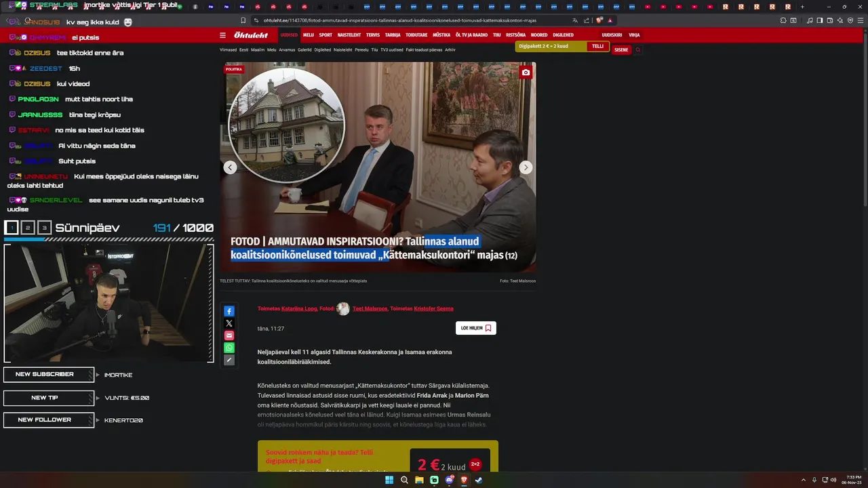Open Brave browser taskbar icon

coord(464,480)
